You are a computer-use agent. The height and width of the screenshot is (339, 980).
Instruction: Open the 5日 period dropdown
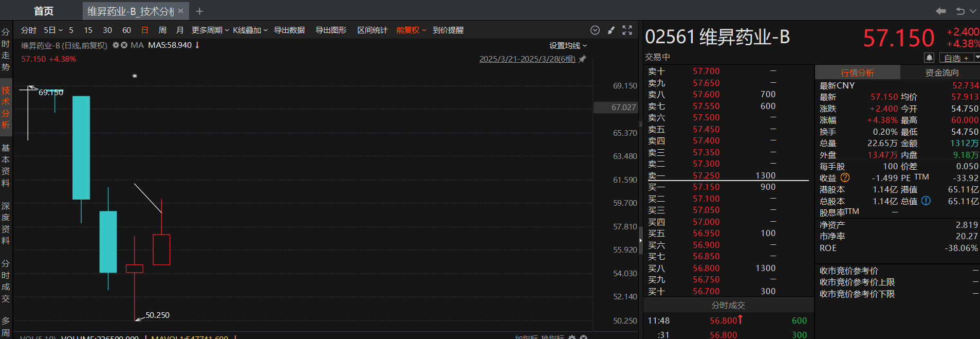[x=53, y=30]
